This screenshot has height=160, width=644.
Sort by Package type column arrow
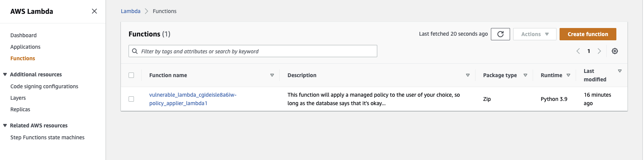click(x=525, y=75)
